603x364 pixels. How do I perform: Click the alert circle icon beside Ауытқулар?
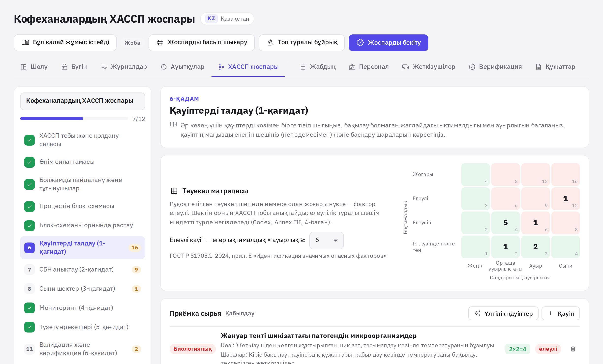tap(164, 67)
